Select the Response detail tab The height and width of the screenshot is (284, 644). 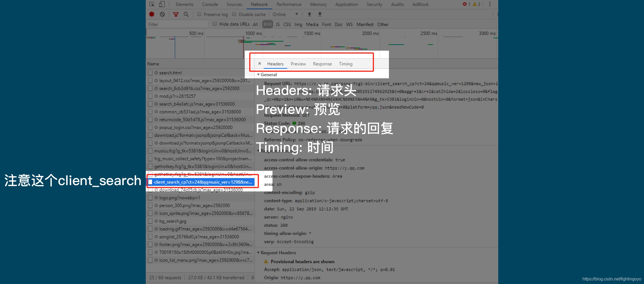(322, 64)
